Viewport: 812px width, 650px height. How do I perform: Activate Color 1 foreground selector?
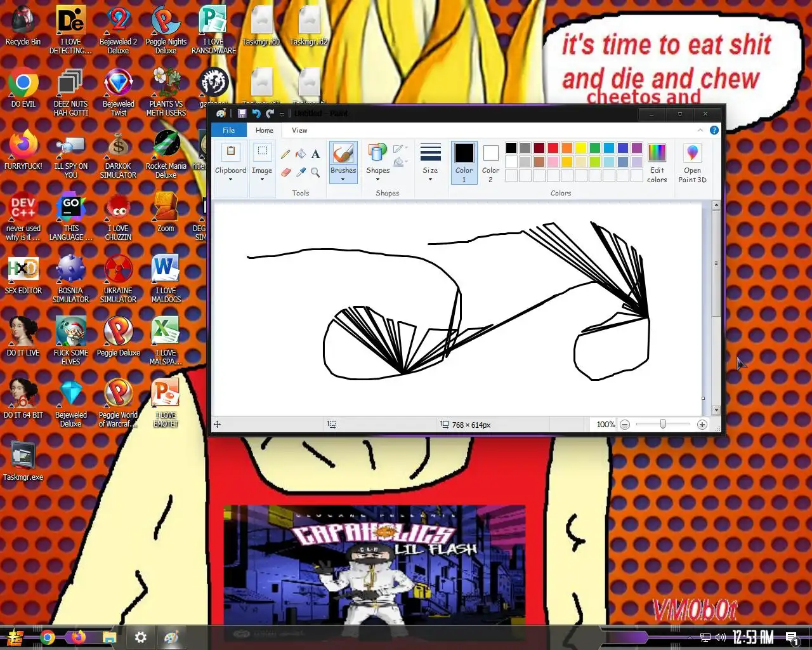point(464,162)
